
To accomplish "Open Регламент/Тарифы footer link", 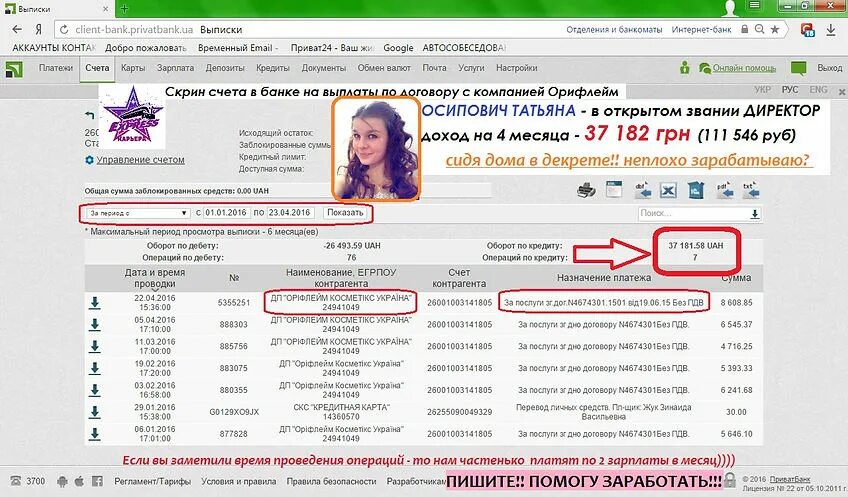I will tap(153, 481).
